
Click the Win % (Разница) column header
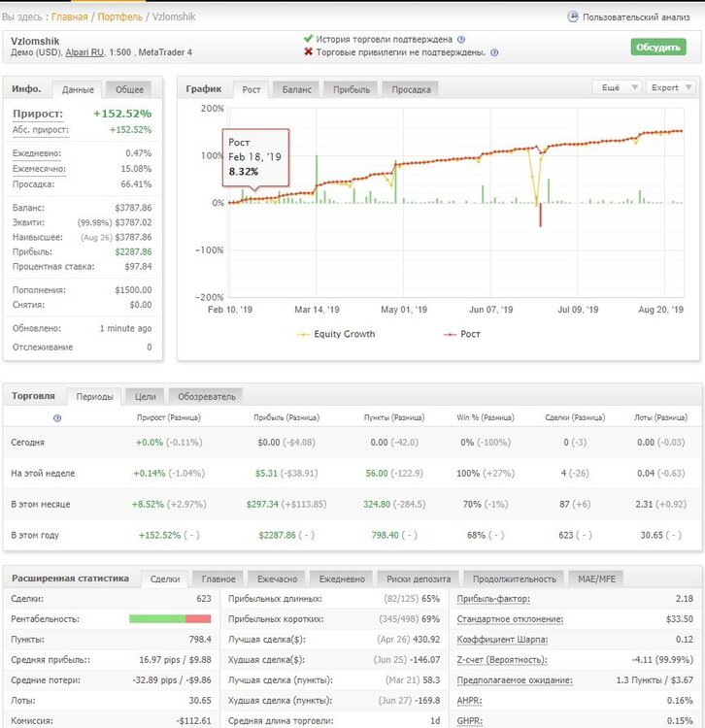(x=486, y=417)
